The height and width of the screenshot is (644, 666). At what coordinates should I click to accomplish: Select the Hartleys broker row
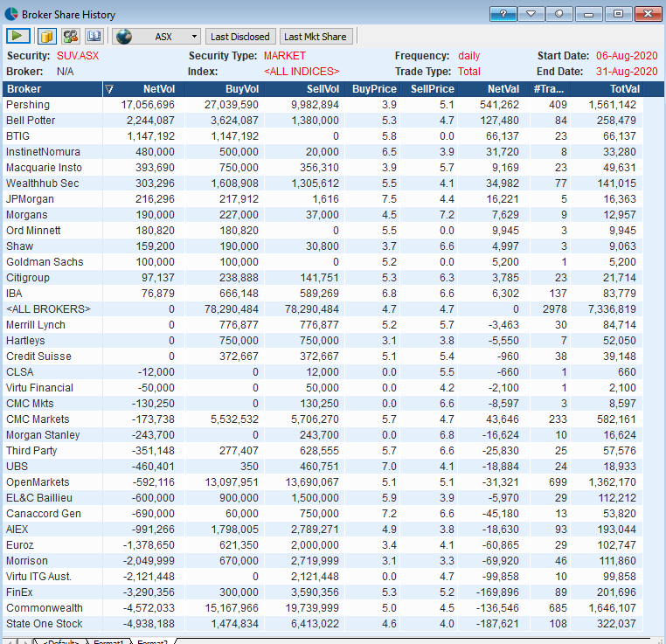(323, 341)
